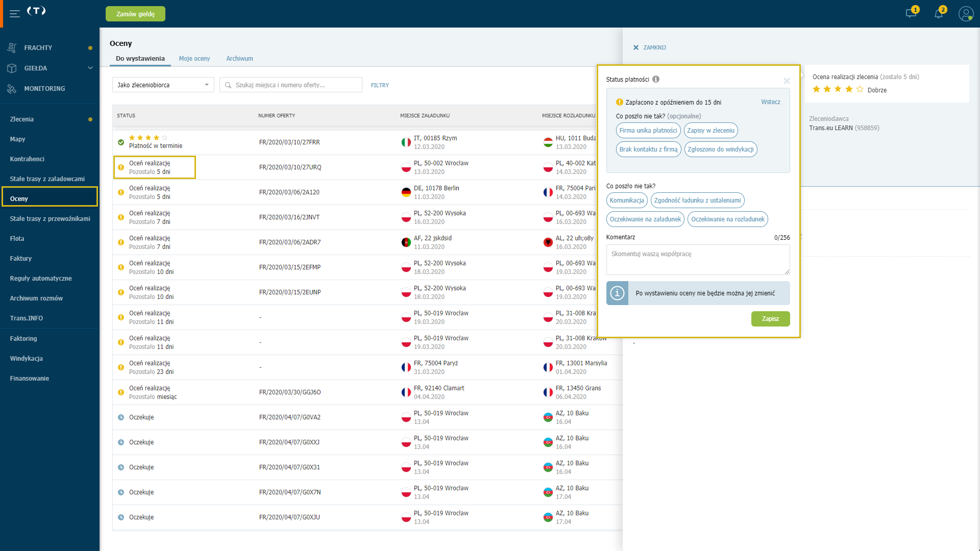
Task: Switch to the Do wystawienia tab
Action: coord(140,59)
